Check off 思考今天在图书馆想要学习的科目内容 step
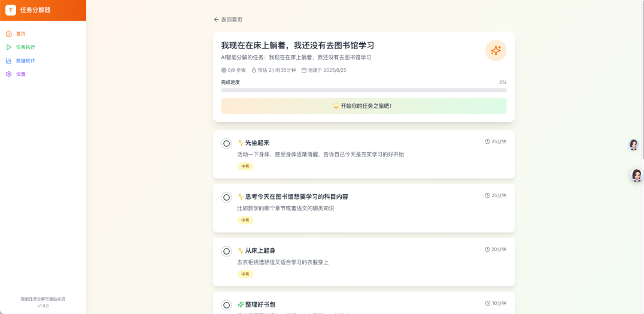The image size is (644, 314). point(226,197)
